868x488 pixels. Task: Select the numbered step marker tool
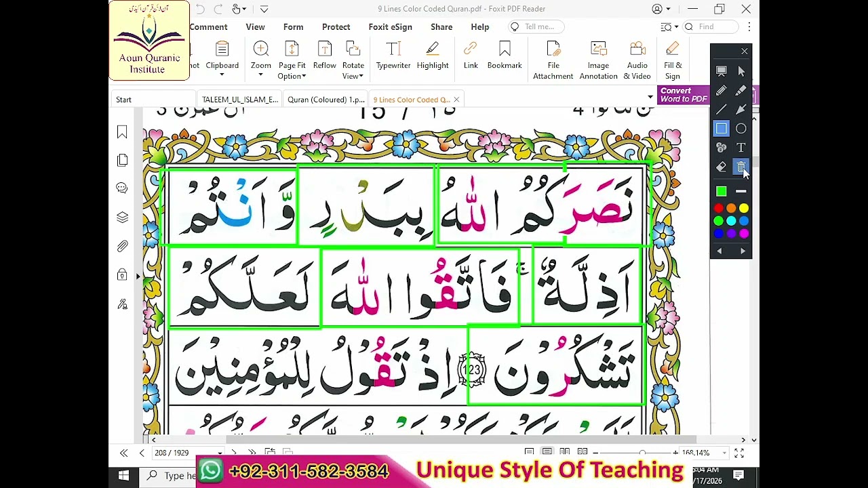coord(722,147)
